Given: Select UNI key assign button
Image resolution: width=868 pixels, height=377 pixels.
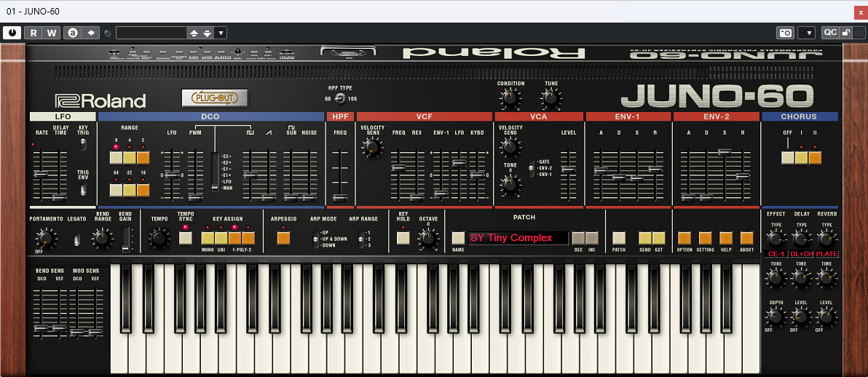Looking at the screenshot, I should pos(221,238).
